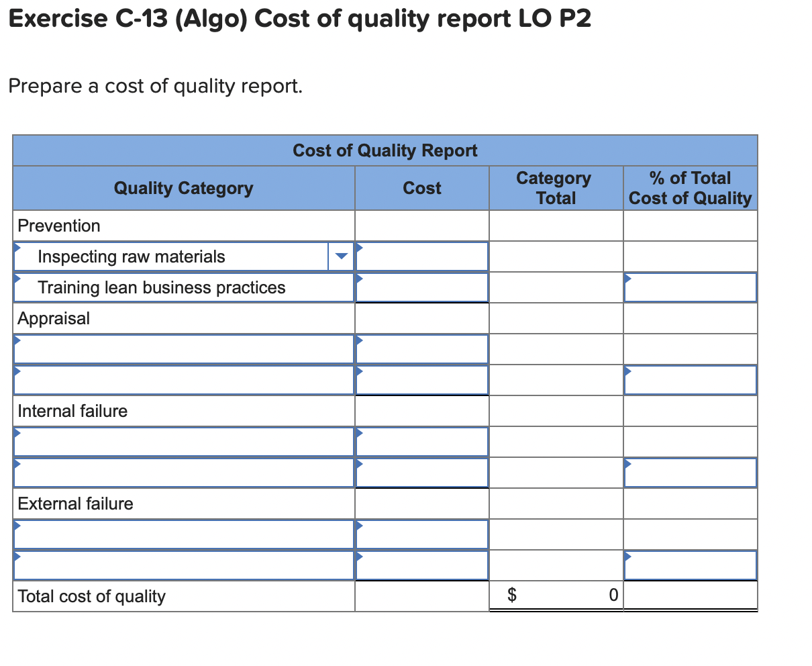This screenshot has height=666, width=812.
Task: Select the Internal failure percentage input cell
Action: (690, 472)
